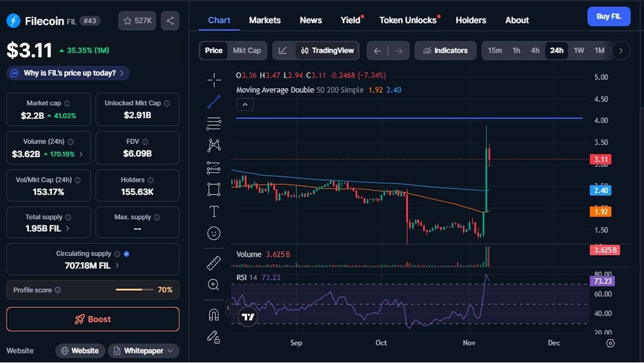
Task: Collapse the indicator legend chevron
Action: click(244, 105)
